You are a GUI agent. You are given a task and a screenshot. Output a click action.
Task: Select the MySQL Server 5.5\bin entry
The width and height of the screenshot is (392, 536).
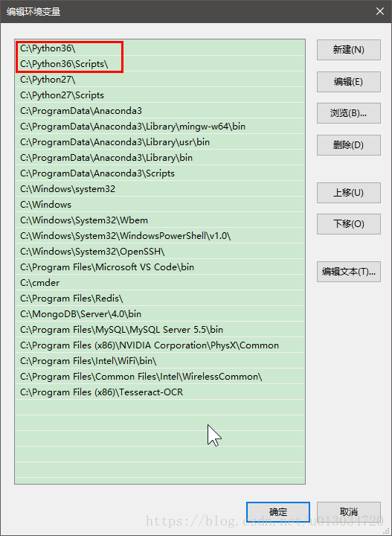pos(160,330)
